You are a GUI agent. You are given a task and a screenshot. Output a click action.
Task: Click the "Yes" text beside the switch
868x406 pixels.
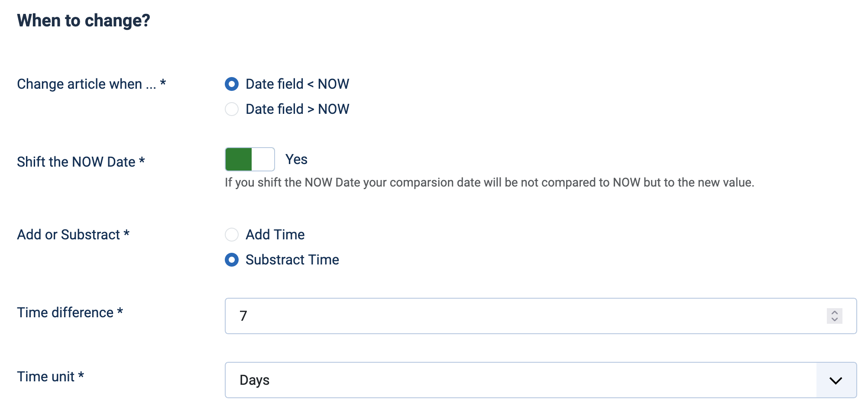click(x=296, y=159)
